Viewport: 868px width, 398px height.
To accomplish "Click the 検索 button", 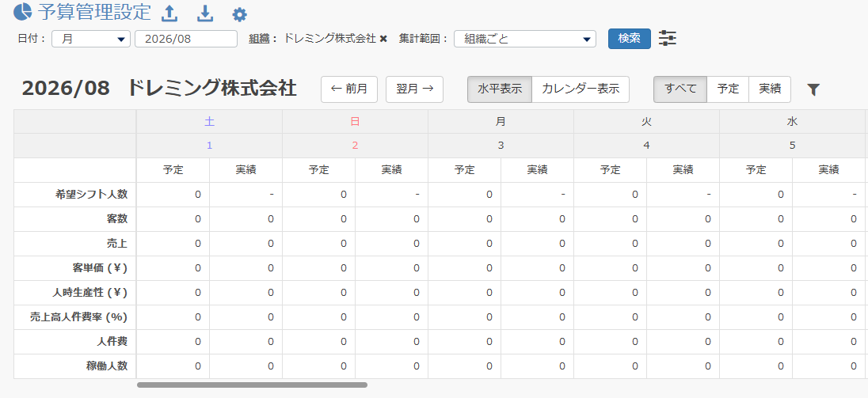I will click(x=630, y=39).
